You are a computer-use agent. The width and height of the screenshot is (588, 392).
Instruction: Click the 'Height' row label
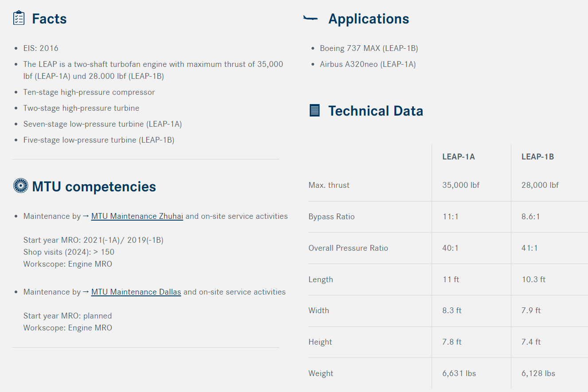(x=320, y=342)
